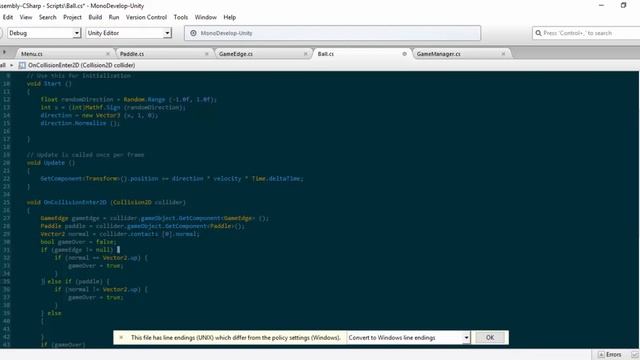
Task: Click the 'void OnCollisionEnter2D' declaration line
Action: pos(106,202)
